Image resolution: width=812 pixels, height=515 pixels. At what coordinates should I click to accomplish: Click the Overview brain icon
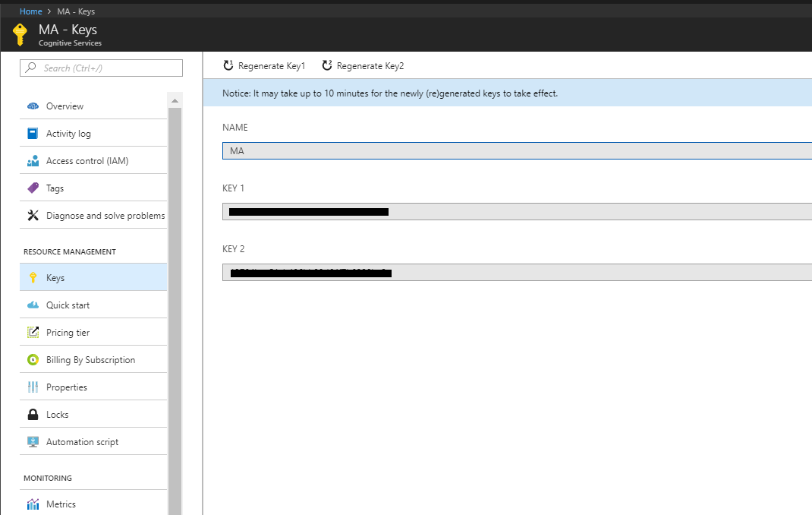(33, 106)
